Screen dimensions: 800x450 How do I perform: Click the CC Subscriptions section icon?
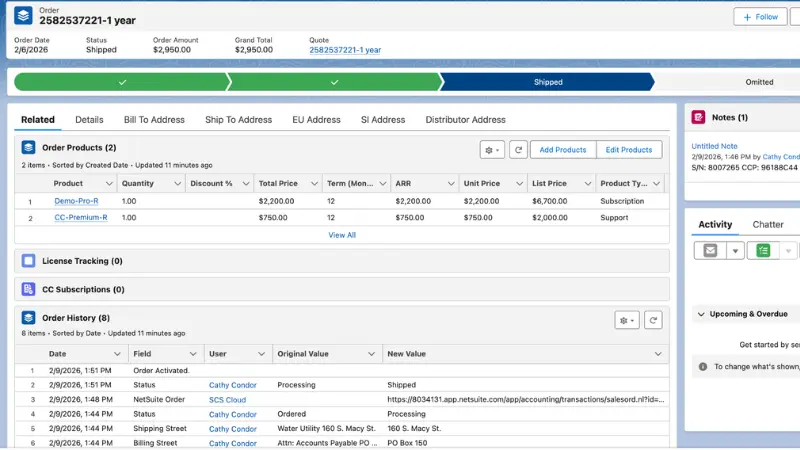tap(28, 289)
